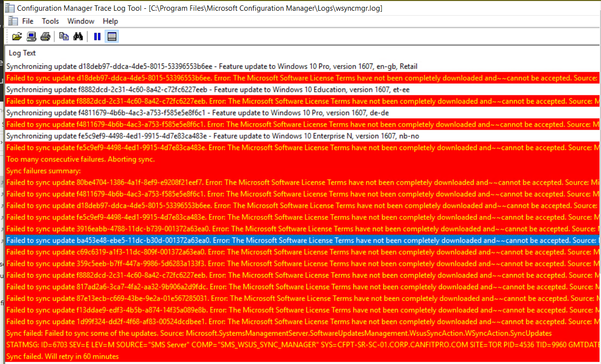The width and height of the screenshot is (601, 364).
Task: Click the Trace Log Tool title bar icon
Action: (x=9, y=8)
